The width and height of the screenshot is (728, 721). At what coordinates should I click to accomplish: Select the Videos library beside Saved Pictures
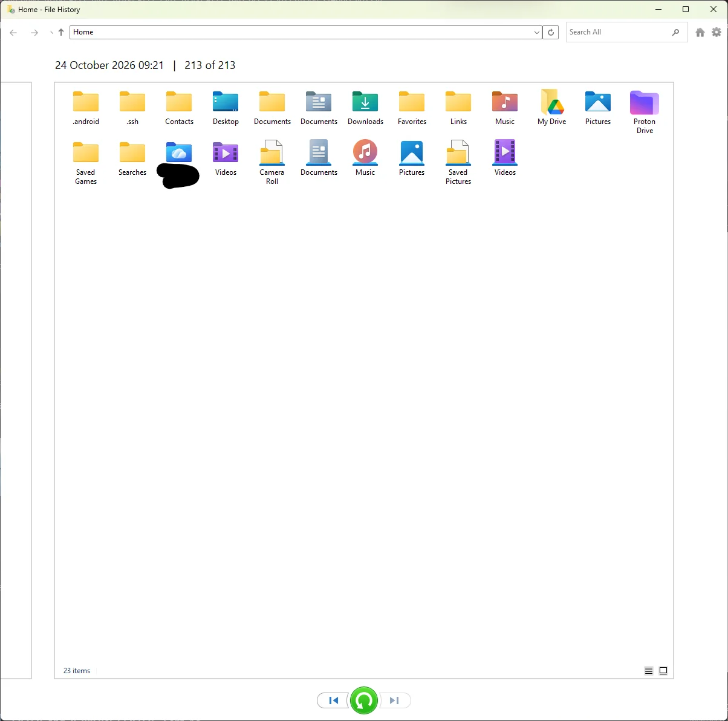click(505, 158)
